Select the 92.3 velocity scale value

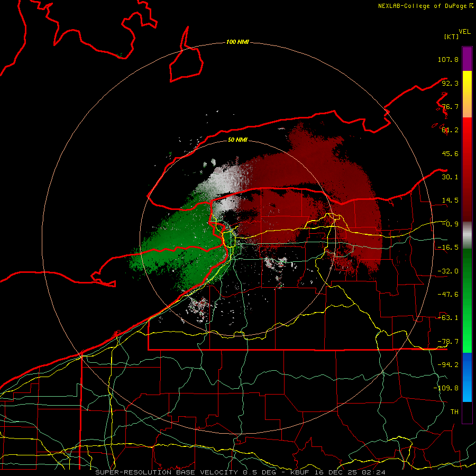(450, 83)
